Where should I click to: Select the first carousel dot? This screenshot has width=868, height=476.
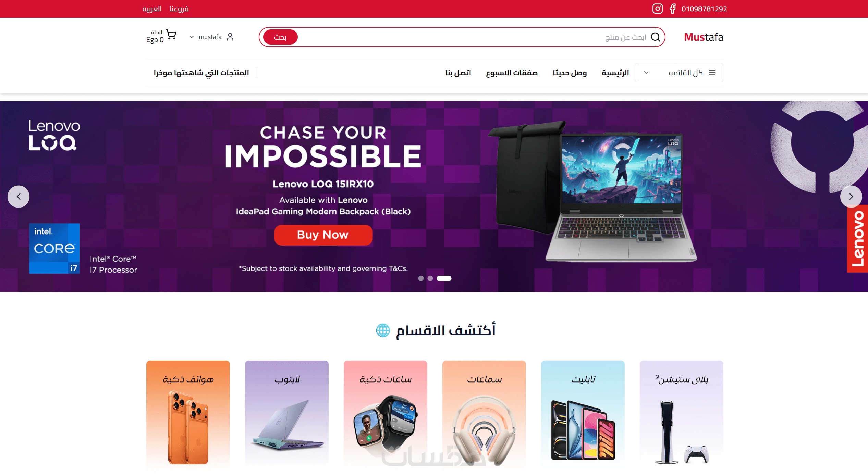pos(421,278)
